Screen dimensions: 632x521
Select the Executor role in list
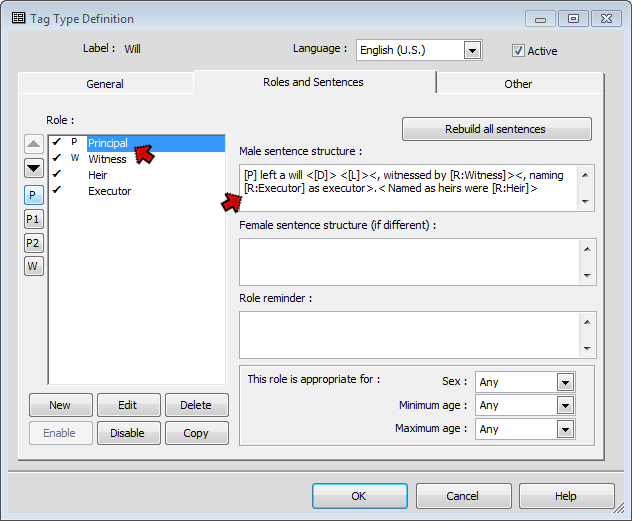[137, 191]
